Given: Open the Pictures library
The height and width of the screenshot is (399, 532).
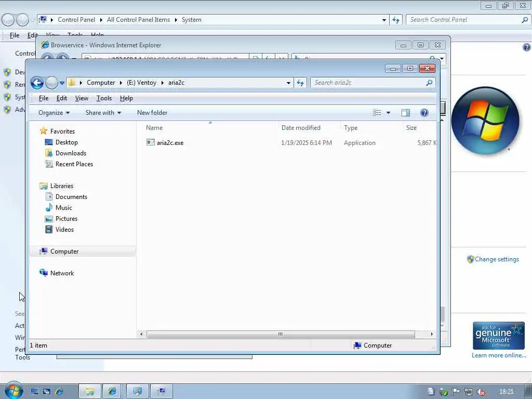Looking at the screenshot, I should (x=66, y=219).
